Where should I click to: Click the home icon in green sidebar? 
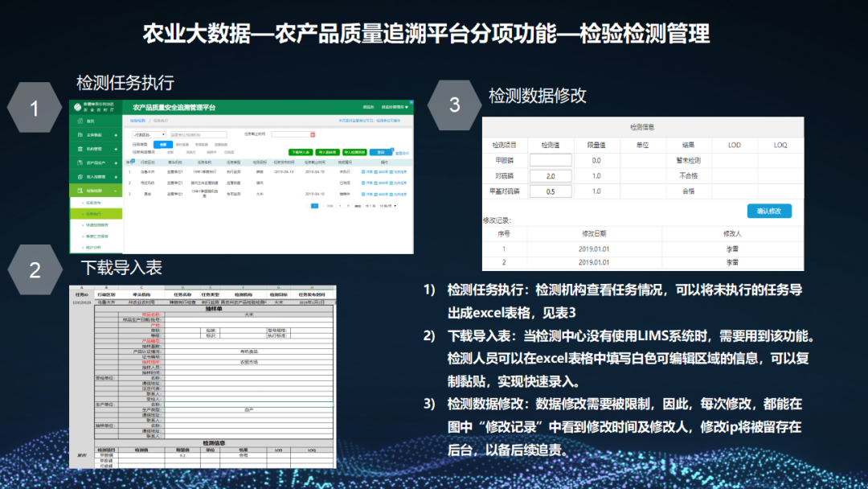[80, 121]
